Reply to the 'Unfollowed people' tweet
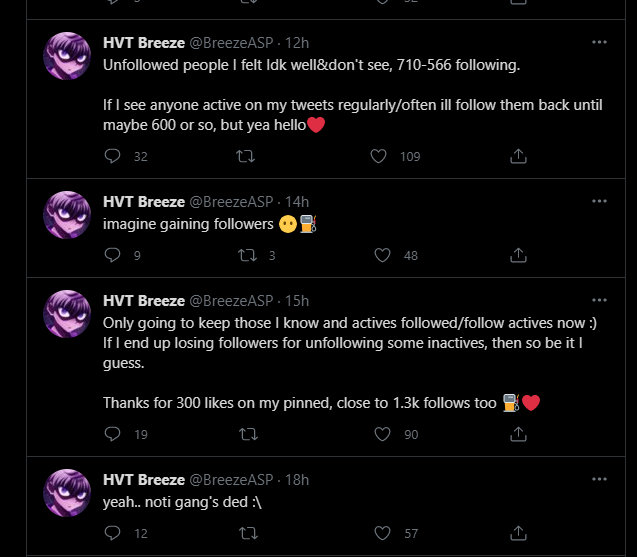Screen dimensions: 637x557 [112, 156]
